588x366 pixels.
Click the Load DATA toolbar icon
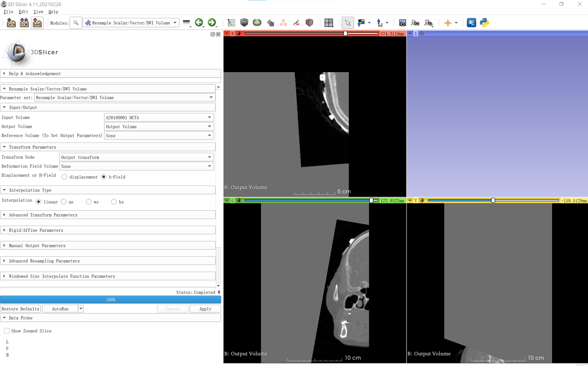pos(11,23)
